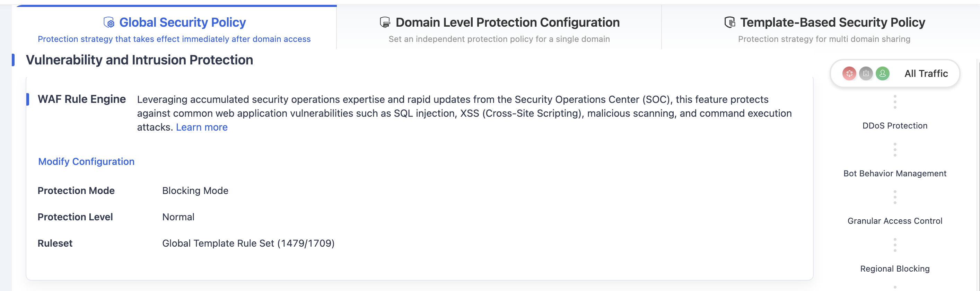The image size is (980, 291).
Task: Click the WAF Rule Engine heading
Action: point(81,99)
